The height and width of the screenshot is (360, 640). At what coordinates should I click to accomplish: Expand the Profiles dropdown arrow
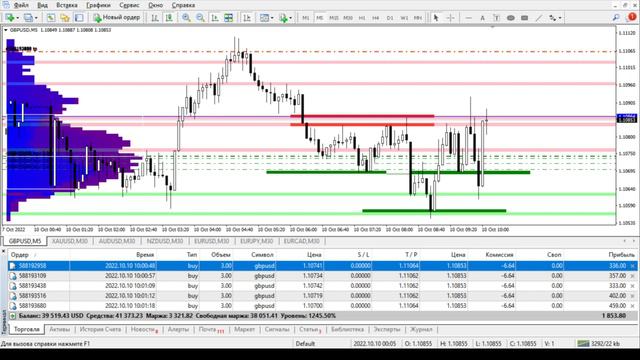[36, 18]
